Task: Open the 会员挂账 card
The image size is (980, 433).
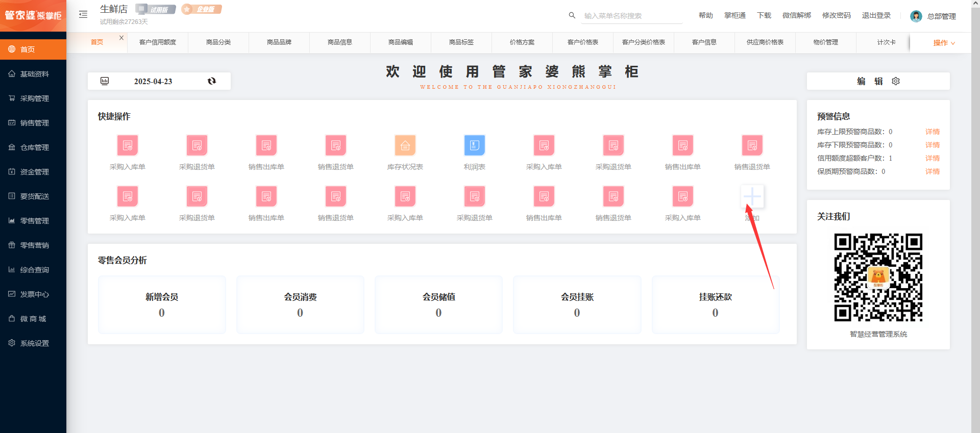Action: pyautogui.click(x=577, y=304)
